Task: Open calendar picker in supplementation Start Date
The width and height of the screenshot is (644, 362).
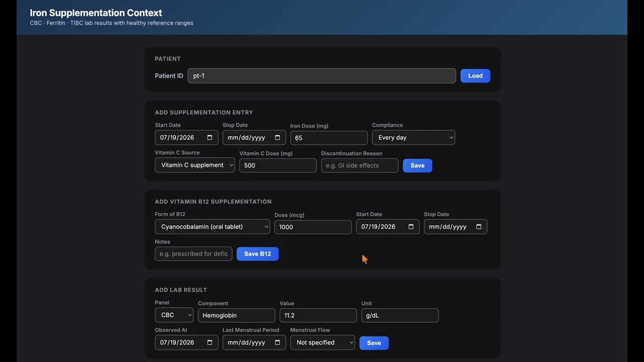Action: 210,138
